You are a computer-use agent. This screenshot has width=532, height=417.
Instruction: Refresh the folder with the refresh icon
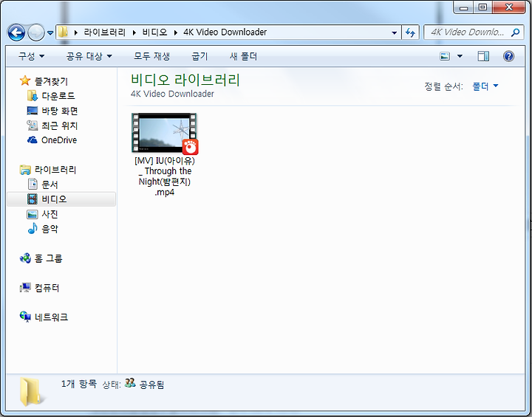pyautogui.click(x=410, y=32)
